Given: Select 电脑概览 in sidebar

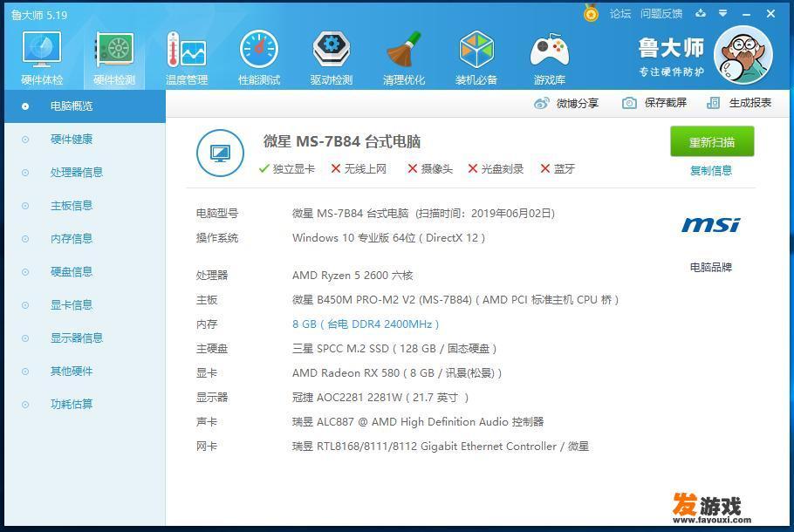Looking at the screenshot, I should point(85,106).
